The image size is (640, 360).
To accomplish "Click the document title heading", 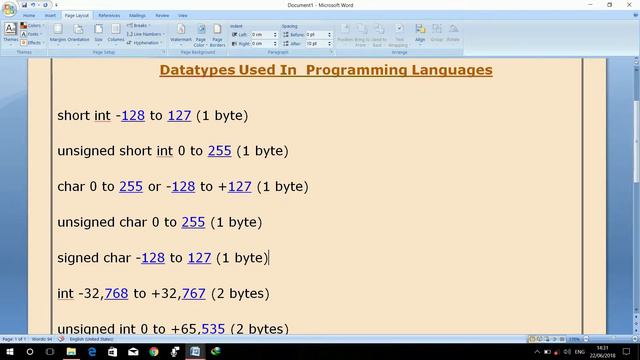I will click(326, 70).
